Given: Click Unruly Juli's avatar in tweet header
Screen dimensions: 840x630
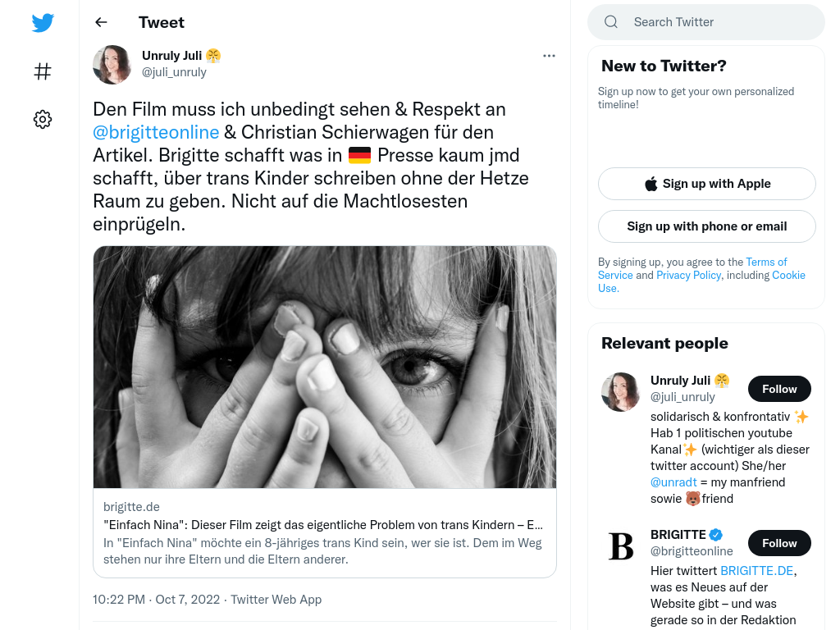Looking at the screenshot, I should click(x=112, y=65).
